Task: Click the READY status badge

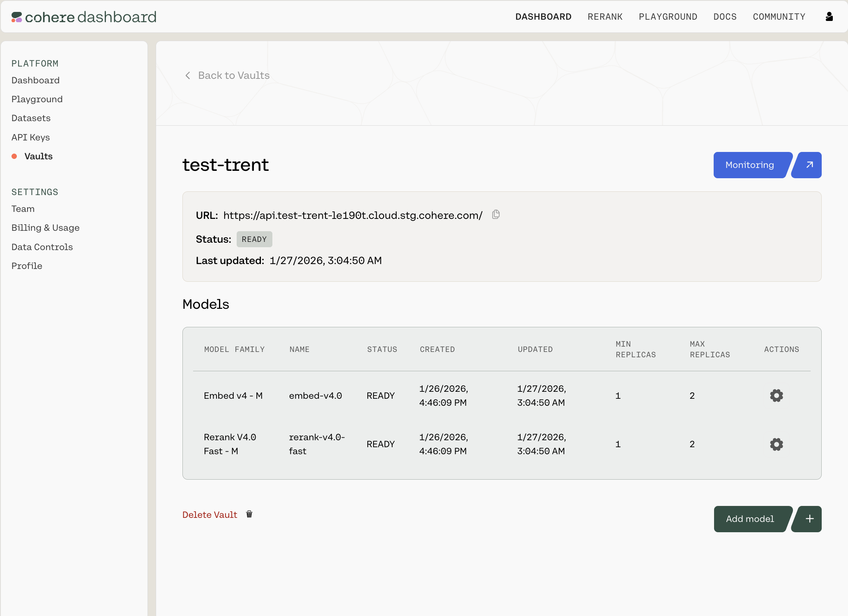Action: 254,239
